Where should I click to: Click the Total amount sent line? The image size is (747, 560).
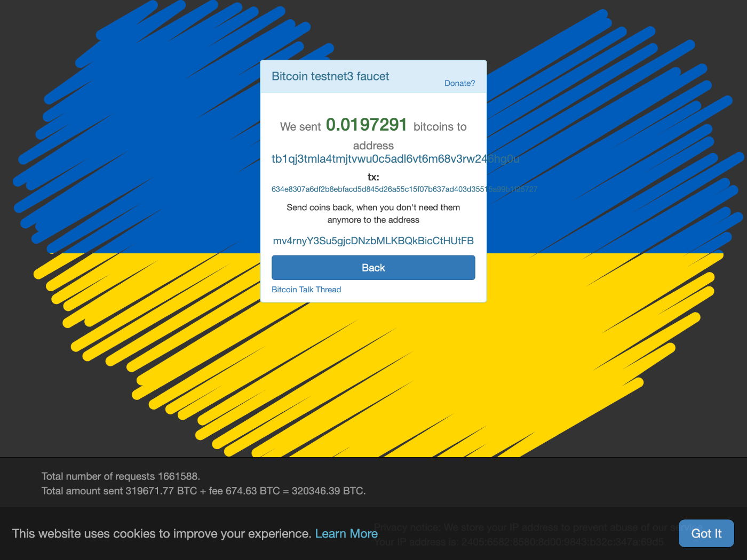(x=204, y=491)
